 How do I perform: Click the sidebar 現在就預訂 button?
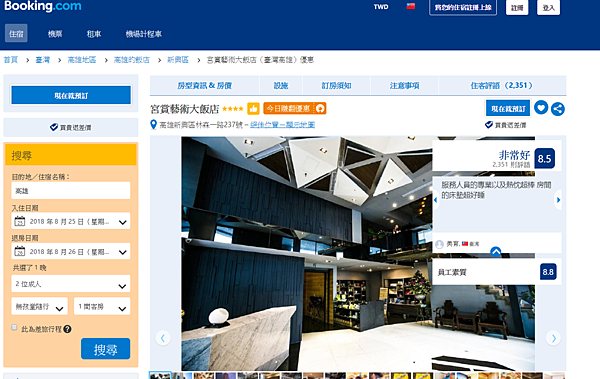(x=71, y=95)
